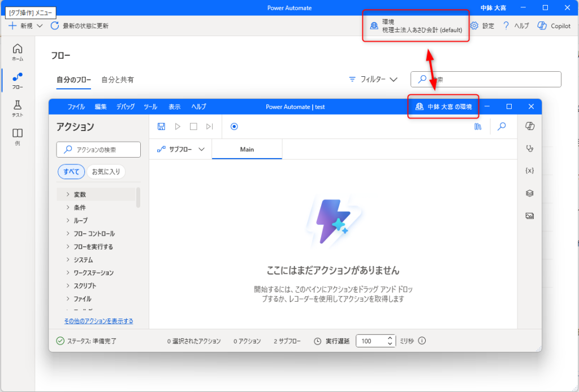
Task: Open the UI elements layers icon
Action: [530, 193]
